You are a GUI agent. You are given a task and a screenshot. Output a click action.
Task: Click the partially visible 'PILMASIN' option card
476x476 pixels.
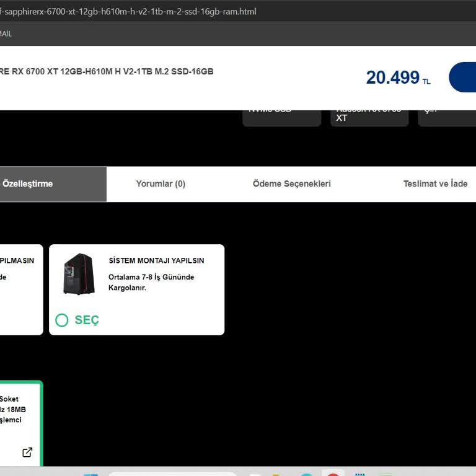click(21, 289)
